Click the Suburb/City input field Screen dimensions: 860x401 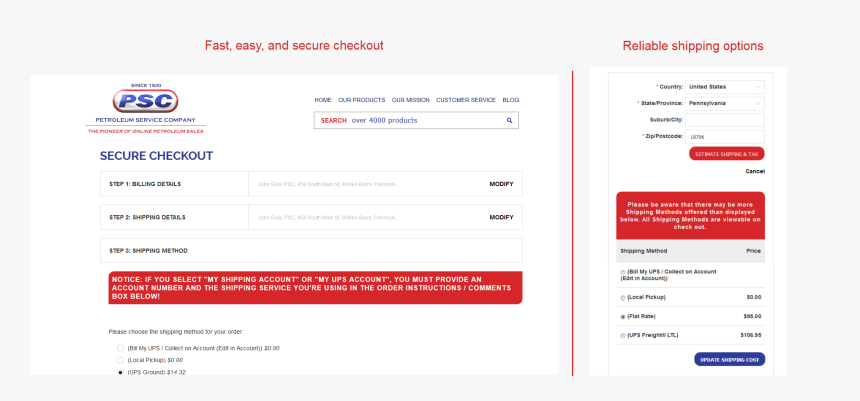coord(725,120)
